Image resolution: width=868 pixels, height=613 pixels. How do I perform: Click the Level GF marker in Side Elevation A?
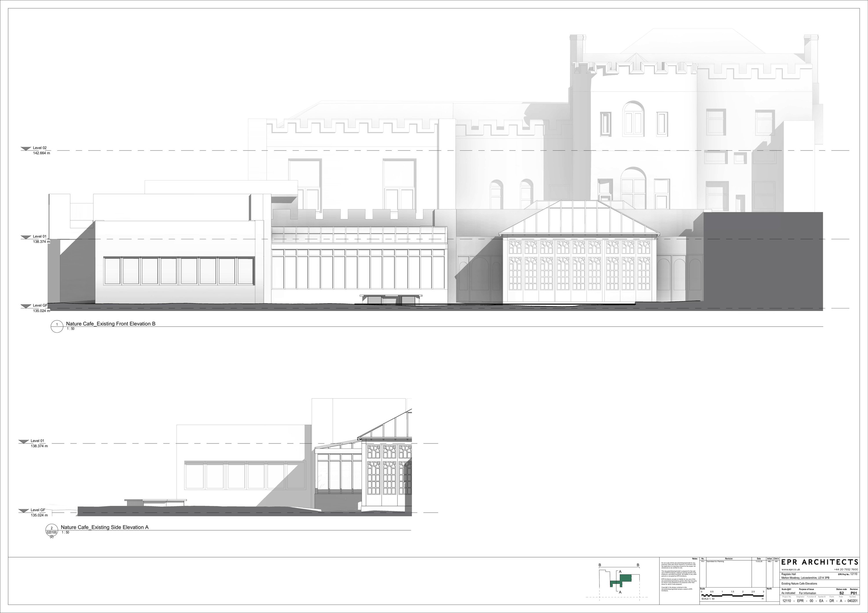(24, 511)
